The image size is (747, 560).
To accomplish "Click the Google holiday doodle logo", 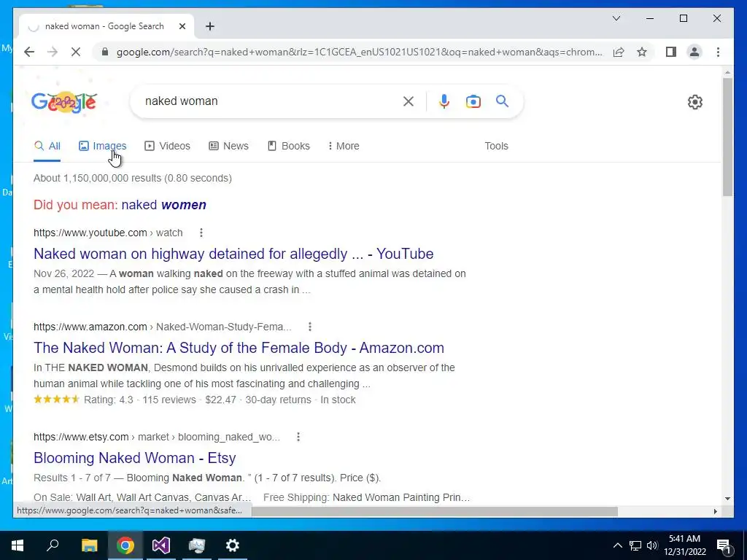I will [64, 101].
